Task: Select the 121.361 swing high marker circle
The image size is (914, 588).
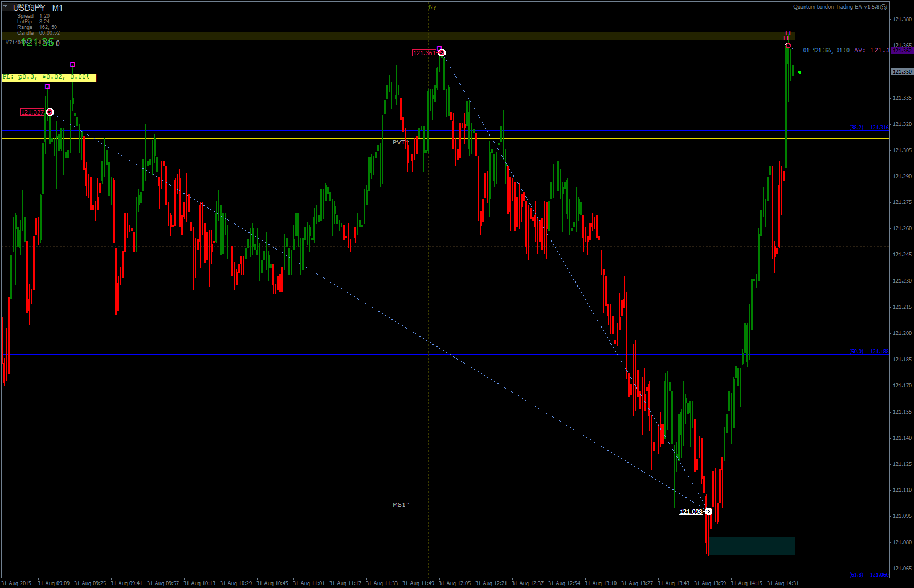Action: (x=442, y=53)
